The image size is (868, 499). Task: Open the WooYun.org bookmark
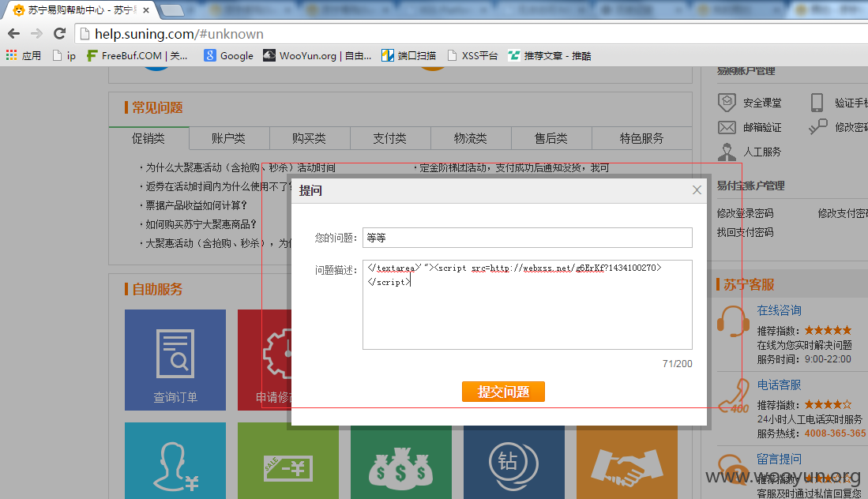[x=318, y=55]
